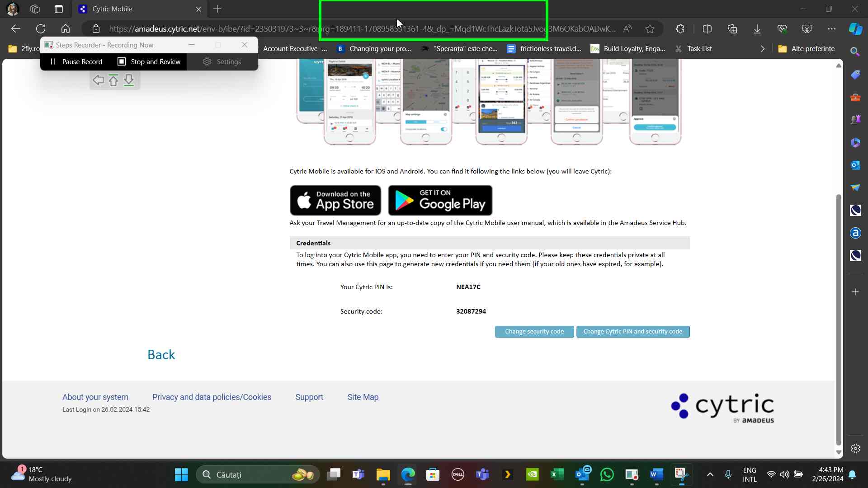Viewport: 868px width, 488px height.
Task: Open the Edge settings and more menu
Action: tap(832, 29)
